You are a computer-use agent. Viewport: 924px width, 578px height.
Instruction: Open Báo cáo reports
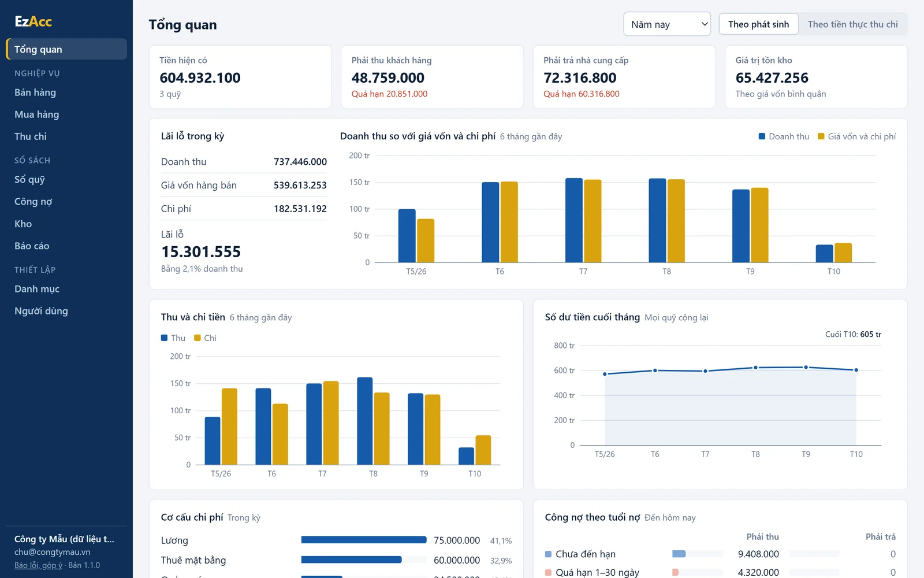point(66,246)
